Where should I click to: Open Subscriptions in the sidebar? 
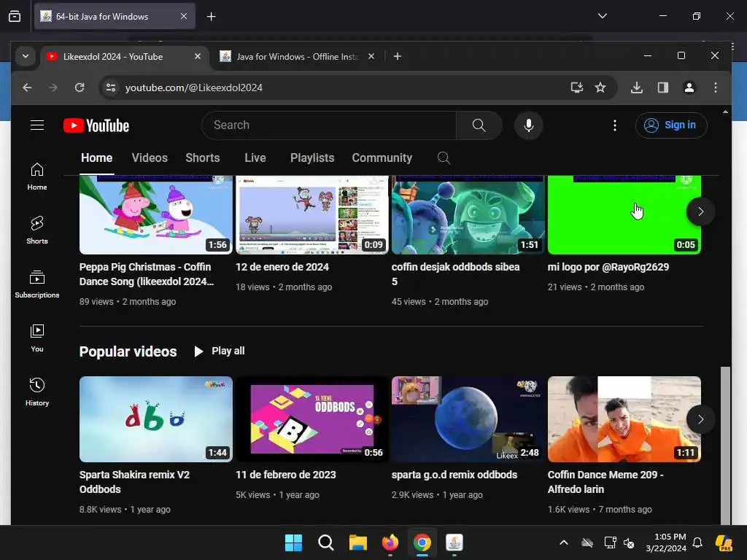point(37,284)
